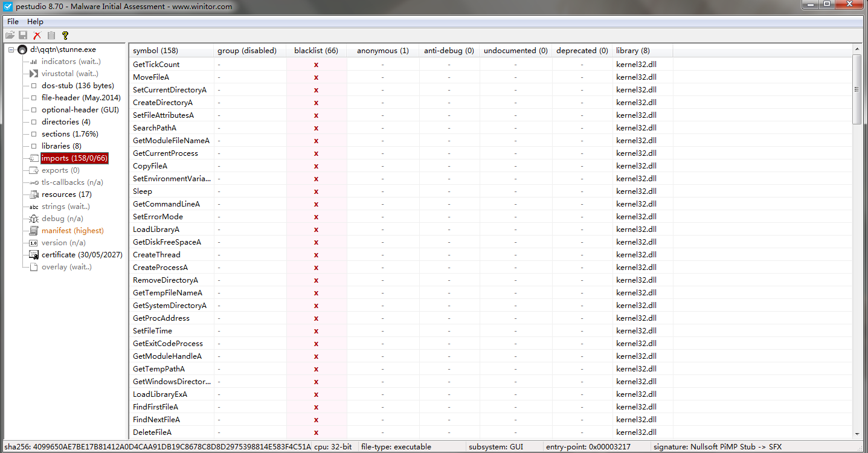The width and height of the screenshot is (868, 453).
Task: Select the MoveFileA import row
Action: [490, 77]
